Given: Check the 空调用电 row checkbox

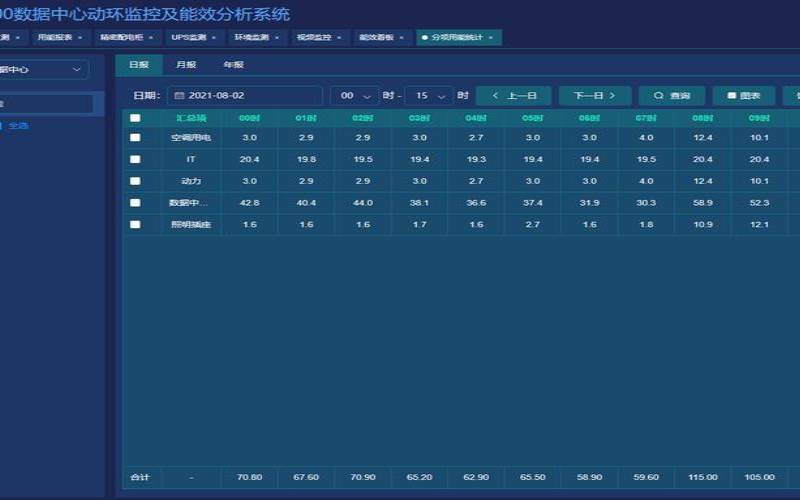Looking at the screenshot, I should coord(135,137).
